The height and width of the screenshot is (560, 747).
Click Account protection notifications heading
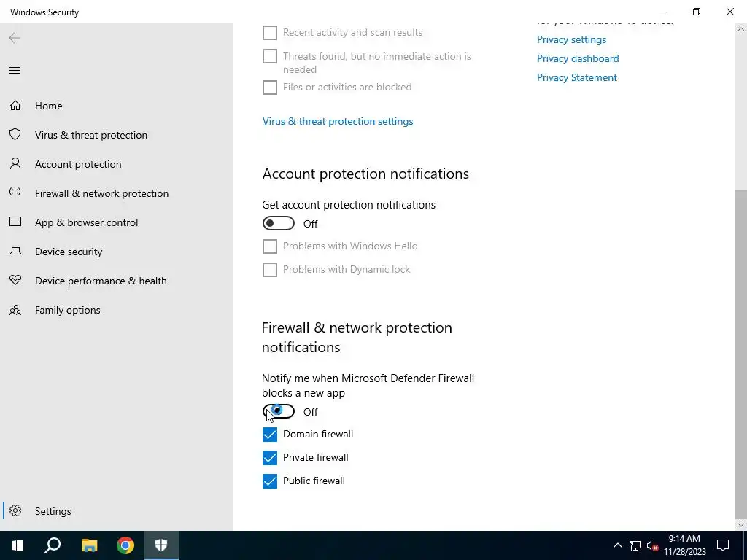365,174
